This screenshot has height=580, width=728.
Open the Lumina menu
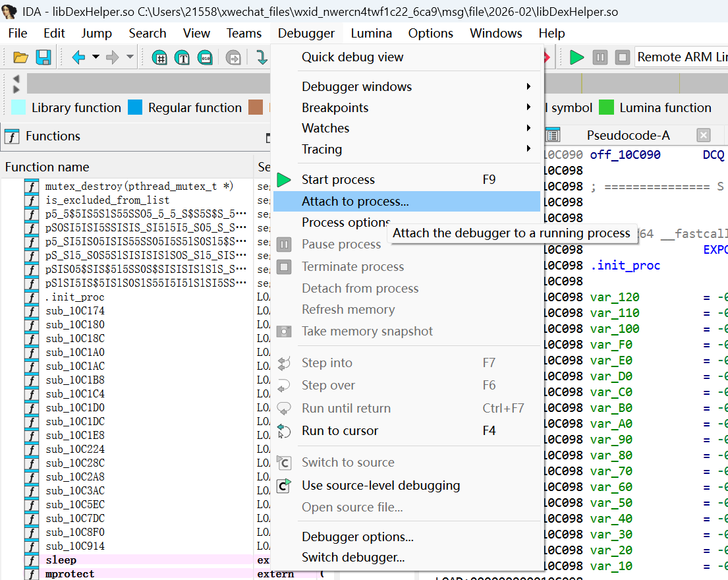click(371, 34)
